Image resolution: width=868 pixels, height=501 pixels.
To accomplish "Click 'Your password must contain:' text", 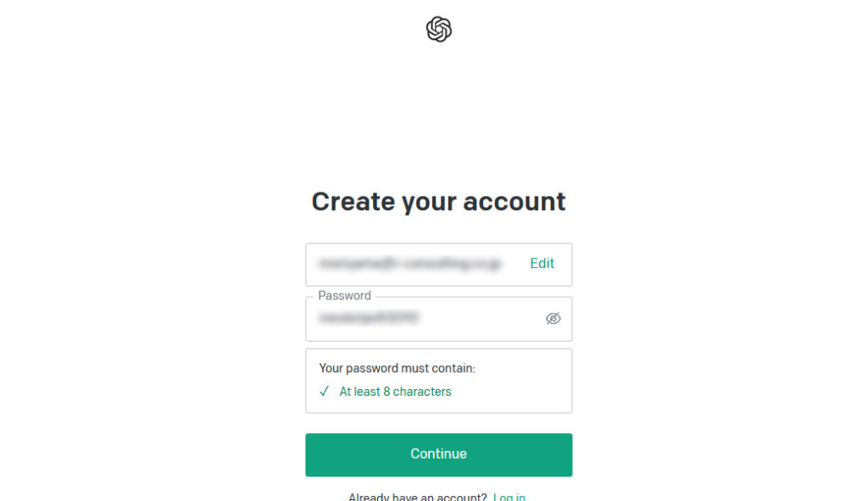I will coord(397,369).
